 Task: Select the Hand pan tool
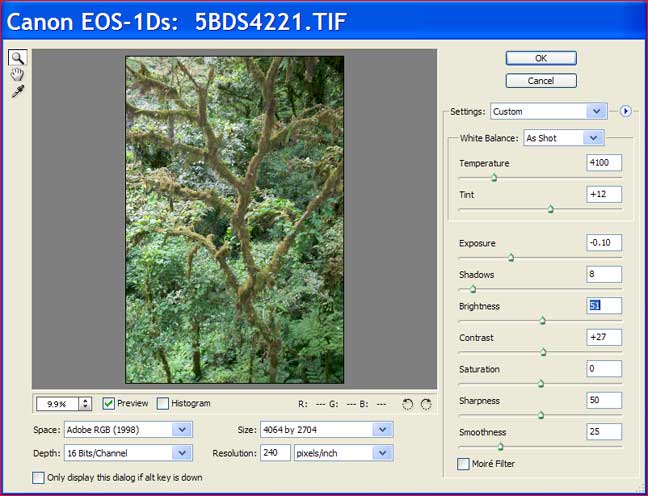[17, 75]
